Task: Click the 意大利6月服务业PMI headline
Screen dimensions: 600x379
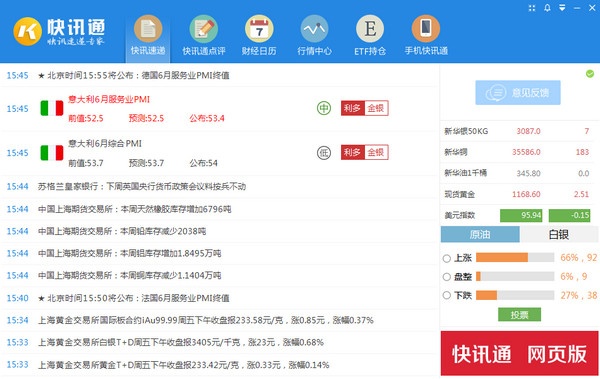Action: point(109,99)
